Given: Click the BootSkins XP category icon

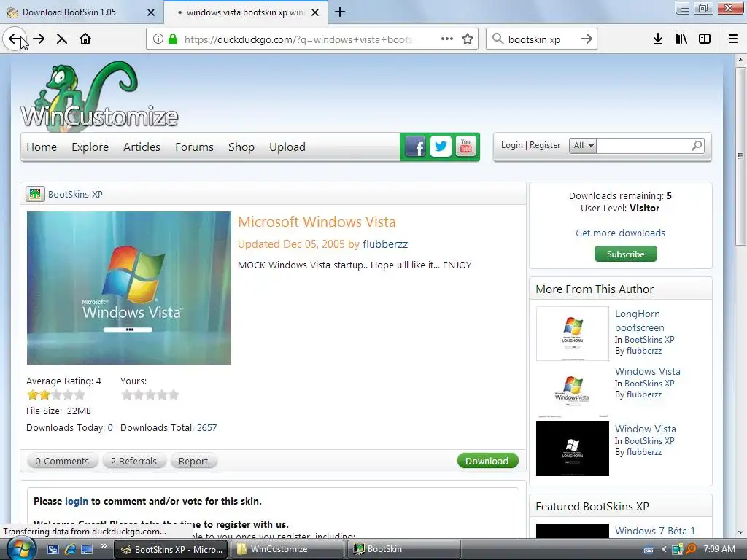Looking at the screenshot, I should (35, 194).
